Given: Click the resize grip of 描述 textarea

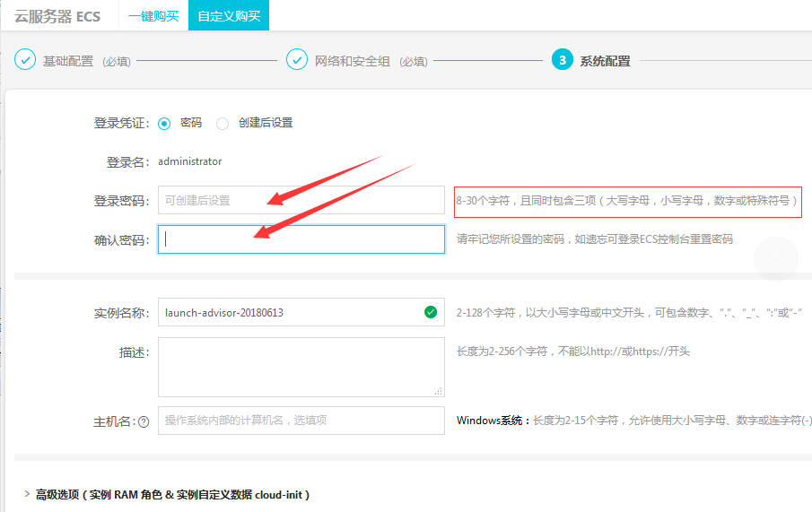Looking at the screenshot, I should [438, 391].
